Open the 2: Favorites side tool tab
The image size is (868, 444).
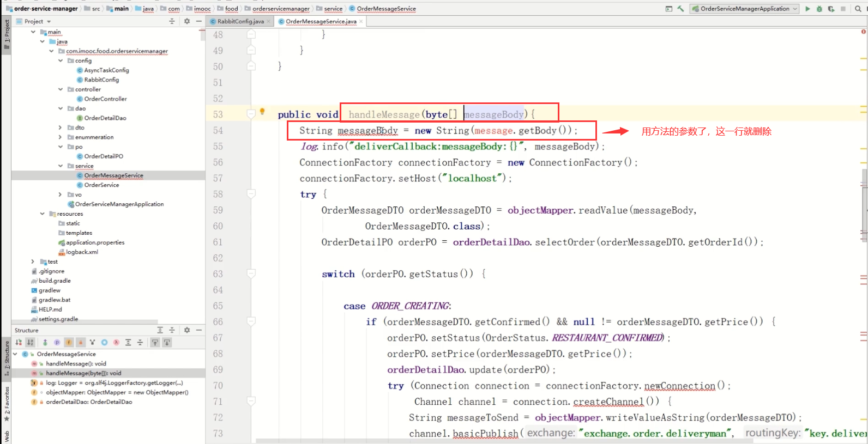click(7, 404)
